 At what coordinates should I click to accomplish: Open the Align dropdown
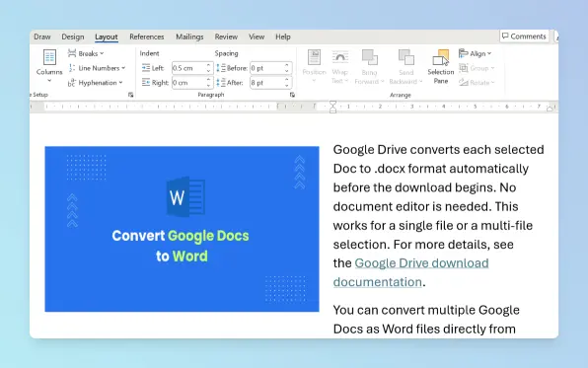475,53
